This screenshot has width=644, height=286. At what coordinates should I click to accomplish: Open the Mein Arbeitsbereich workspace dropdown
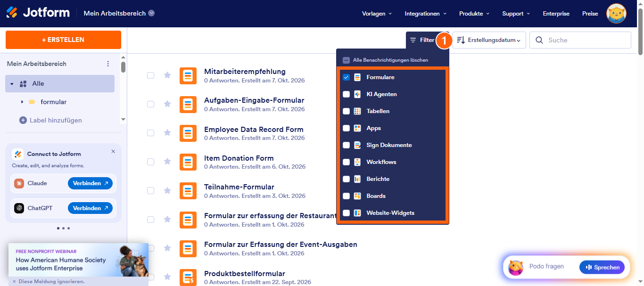click(x=119, y=13)
